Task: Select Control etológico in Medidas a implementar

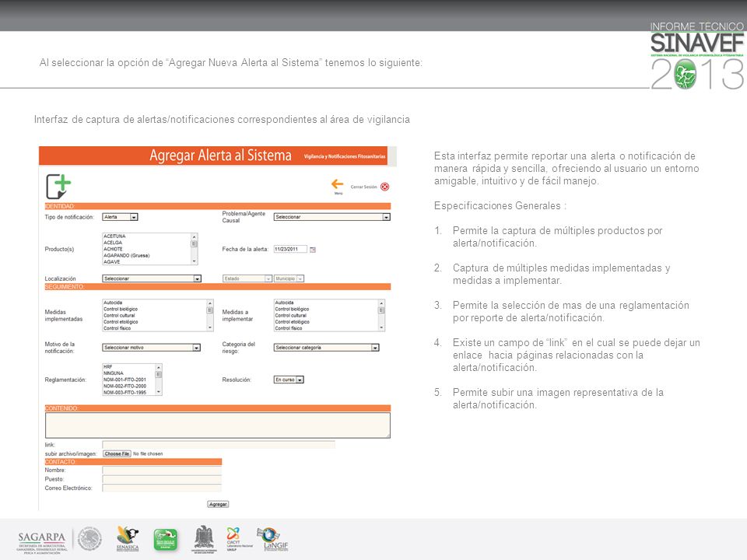Action: click(x=292, y=322)
